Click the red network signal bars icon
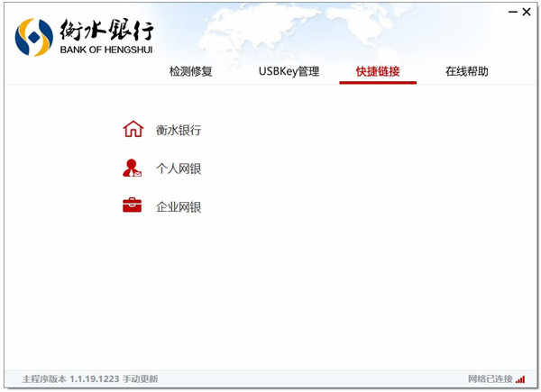 click(520, 379)
